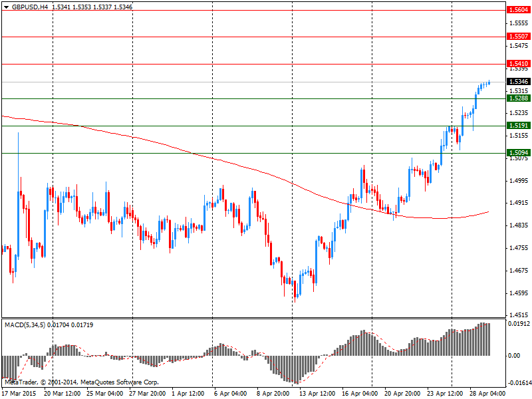Viewport: 532px width, 399px height.
Task: Click the 0.01912 MACD scale value
Action: tap(519, 324)
